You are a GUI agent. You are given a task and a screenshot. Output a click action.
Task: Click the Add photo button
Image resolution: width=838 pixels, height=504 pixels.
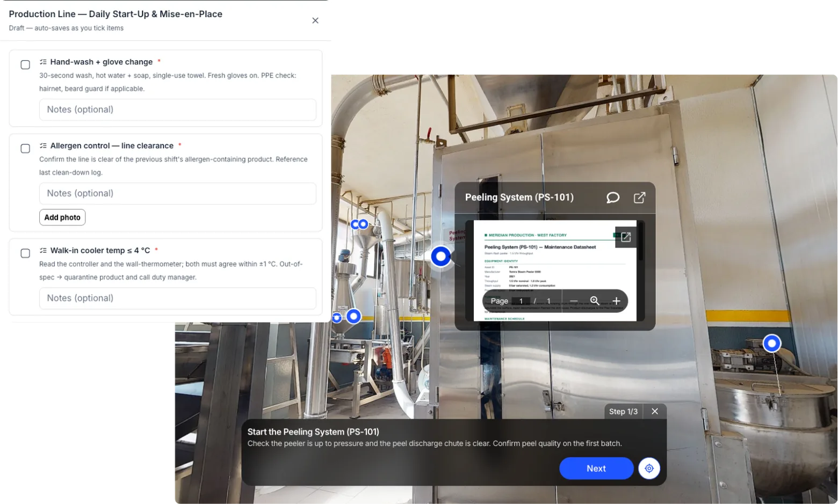(x=62, y=217)
